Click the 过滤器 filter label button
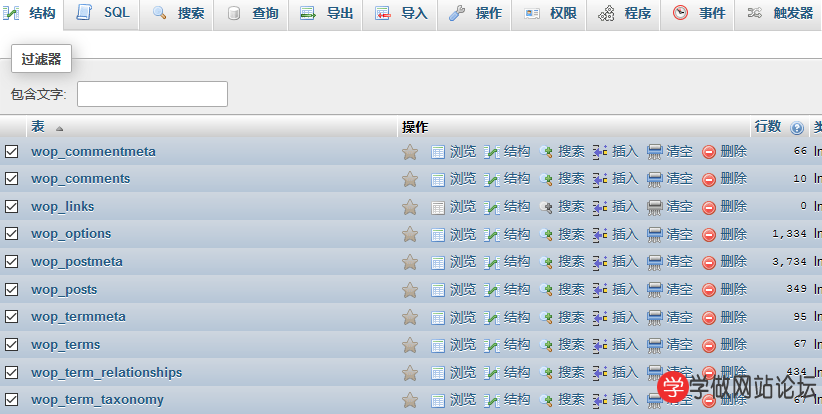Screen dimensions: 822x414 (x=42, y=59)
